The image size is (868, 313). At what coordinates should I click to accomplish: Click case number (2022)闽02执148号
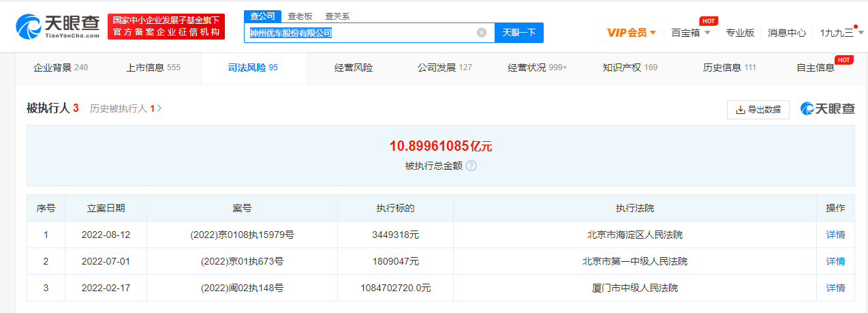tap(243, 288)
